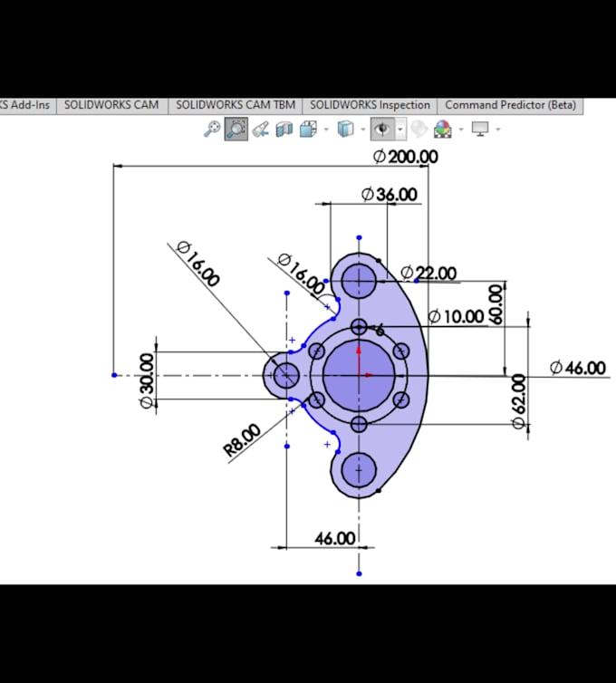This screenshot has width=616, height=683.
Task: Click the top Ø22 hole in the sketch
Action: [x=359, y=281]
